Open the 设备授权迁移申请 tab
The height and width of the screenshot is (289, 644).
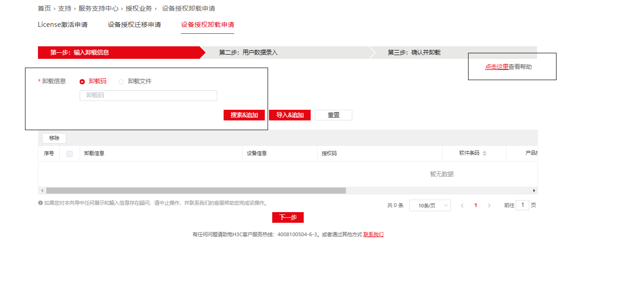(134, 25)
